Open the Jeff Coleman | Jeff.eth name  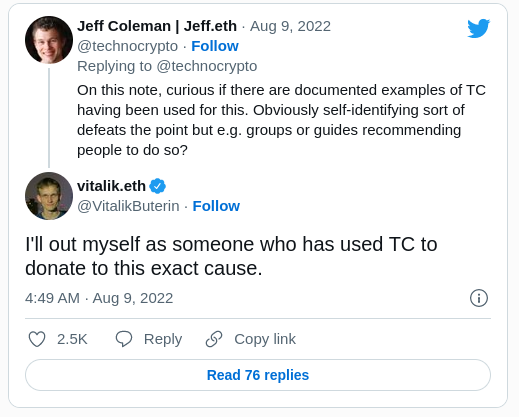(x=157, y=26)
